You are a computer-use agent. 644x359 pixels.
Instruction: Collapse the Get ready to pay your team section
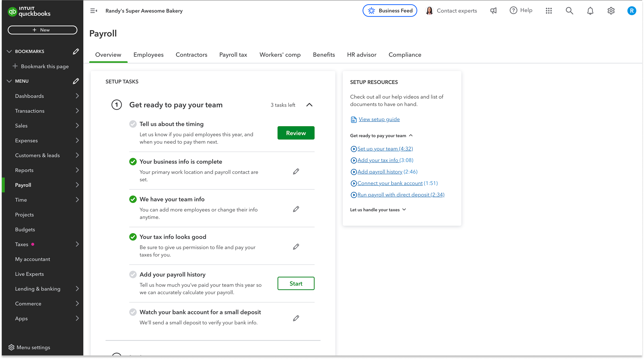point(310,105)
